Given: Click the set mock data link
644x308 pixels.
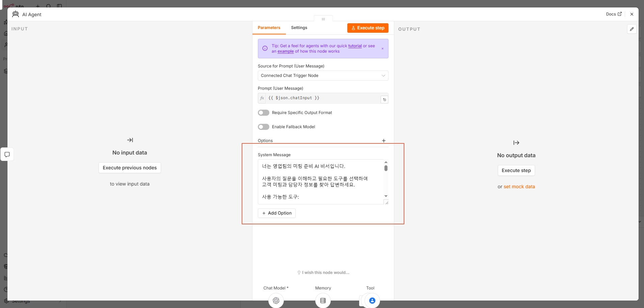Looking at the screenshot, I should click(519, 187).
